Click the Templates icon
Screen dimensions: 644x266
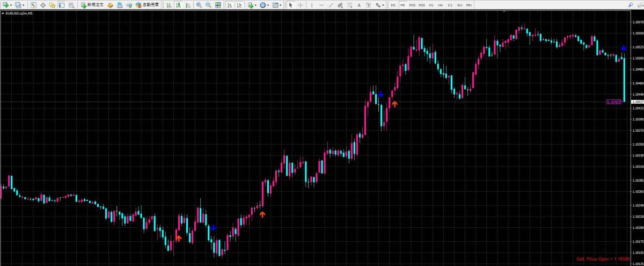tap(275, 5)
